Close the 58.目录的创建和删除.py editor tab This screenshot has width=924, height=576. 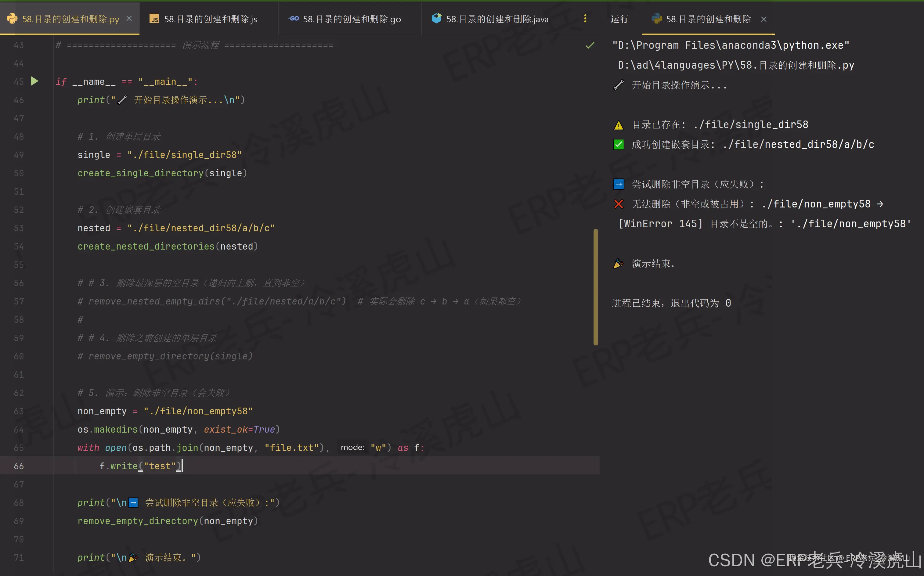click(x=129, y=19)
